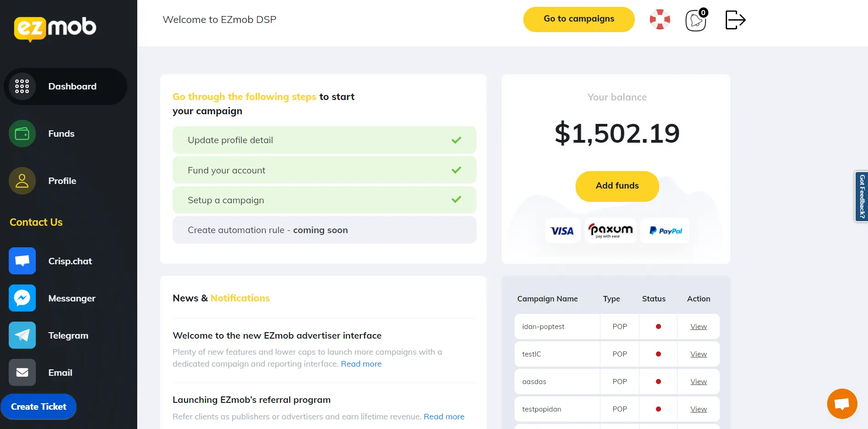This screenshot has width=868, height=429.
Task: Contact support via the Telegram icon
Action: [22, 335]
